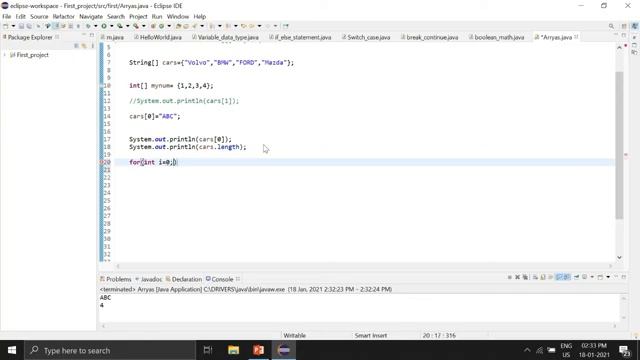Toggle Link with Editor in Package Explorer

pyautogui.click(x=84, y=46)
